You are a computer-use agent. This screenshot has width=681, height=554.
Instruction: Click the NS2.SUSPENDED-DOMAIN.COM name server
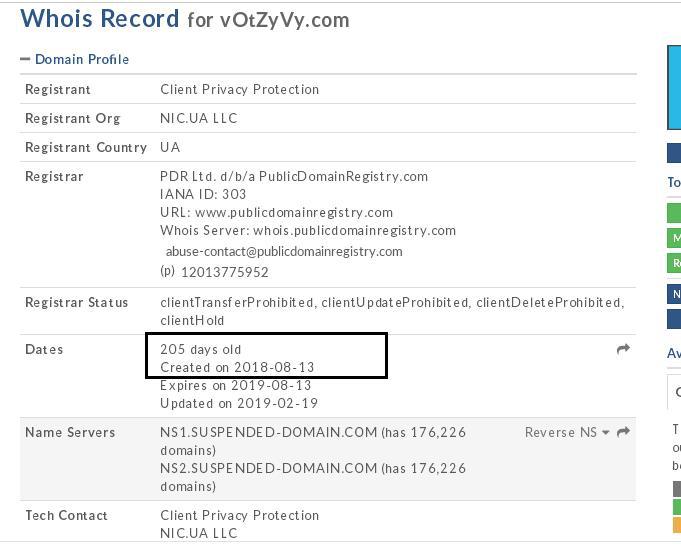(268, 468)
